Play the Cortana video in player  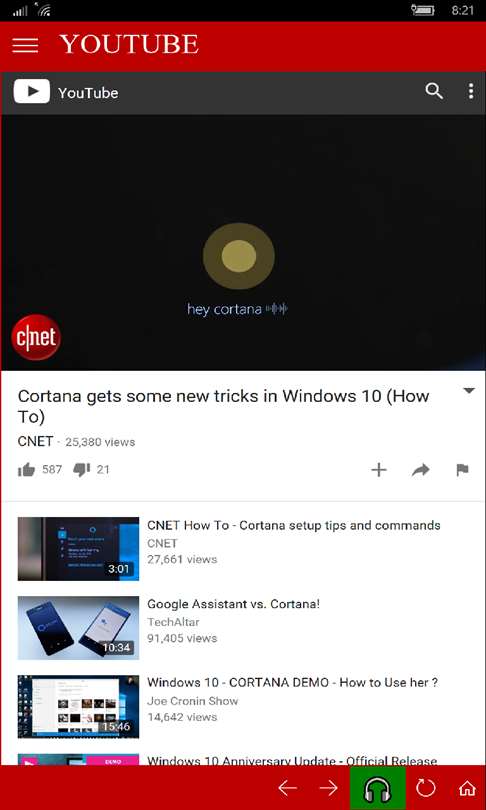pos(243,243)
